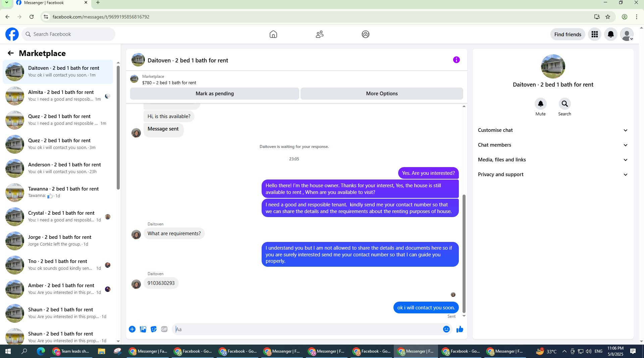Expand Chat members section
The height and width of the screenshot is (358, 644).
pos(553,145)
